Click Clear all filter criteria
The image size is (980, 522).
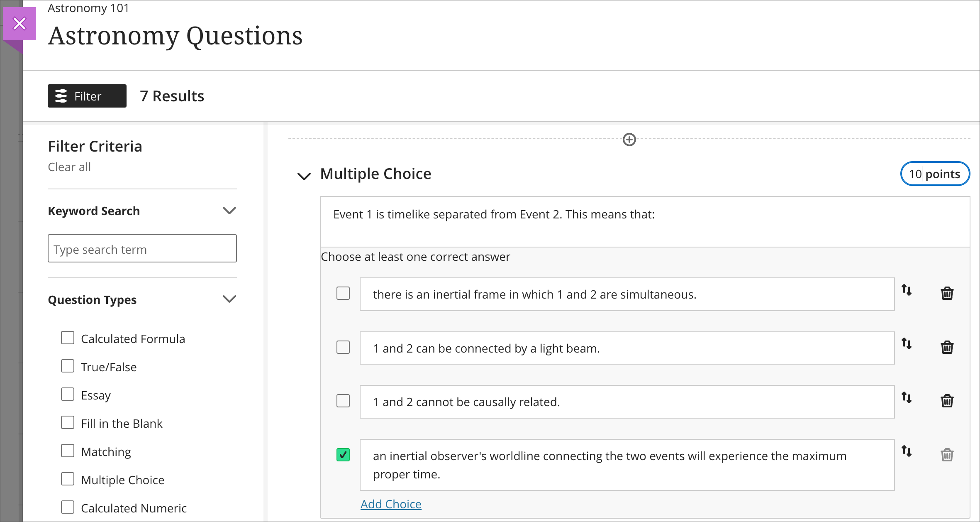pyautogui.click(x=69, y=167)
